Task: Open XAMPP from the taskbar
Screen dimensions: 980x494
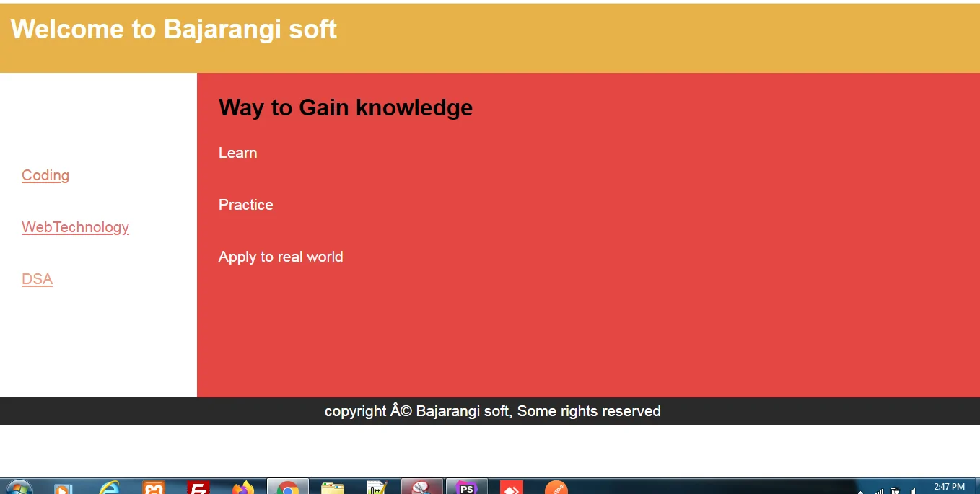Action: pos(154,488)
